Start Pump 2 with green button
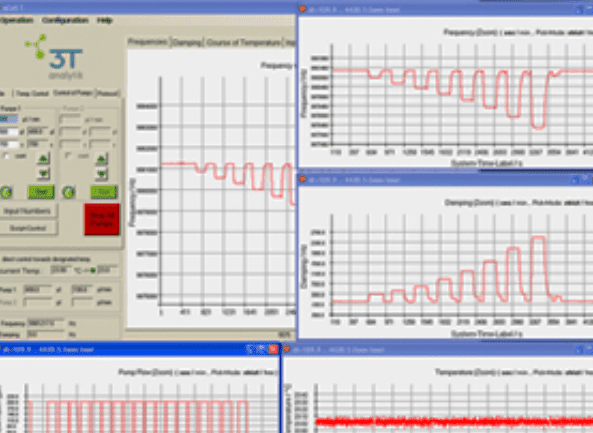This screenshot has height=433, width=593. pyautogui.click(x=104, y=192)
